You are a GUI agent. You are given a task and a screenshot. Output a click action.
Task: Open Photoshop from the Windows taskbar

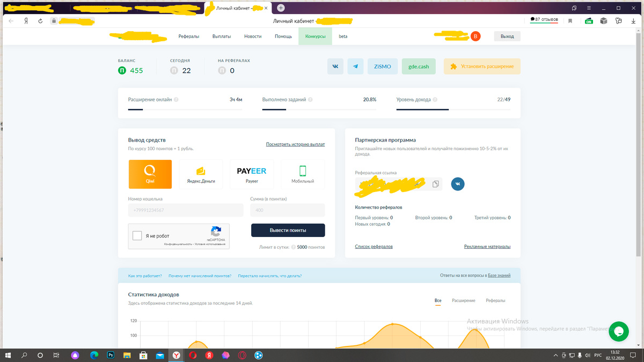click(111, 355)
